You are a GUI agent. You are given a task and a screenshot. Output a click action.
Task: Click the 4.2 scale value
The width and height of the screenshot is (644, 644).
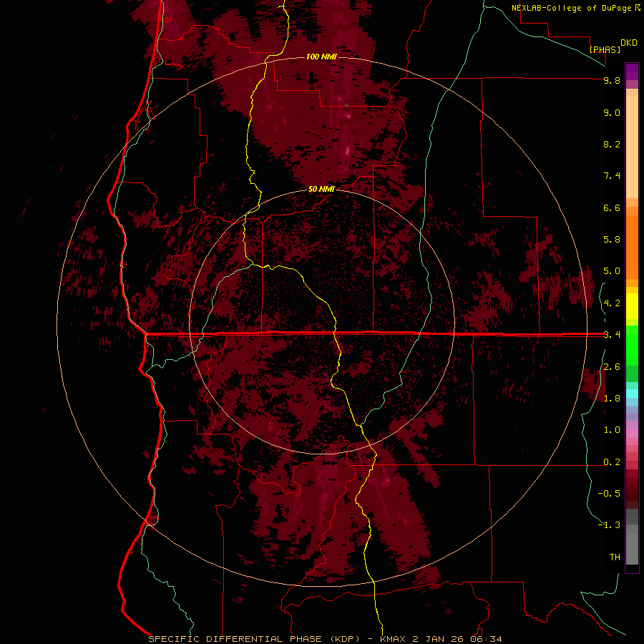[612, 303]
